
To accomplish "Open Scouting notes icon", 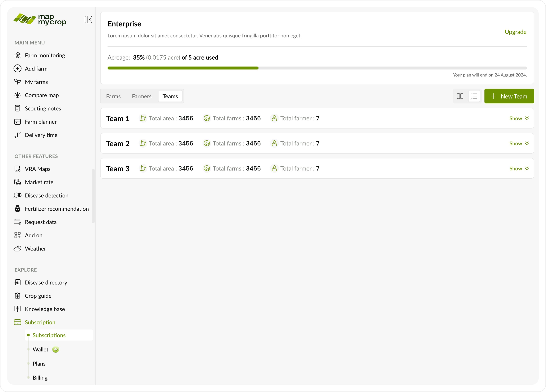I will (x=18, y=108).
